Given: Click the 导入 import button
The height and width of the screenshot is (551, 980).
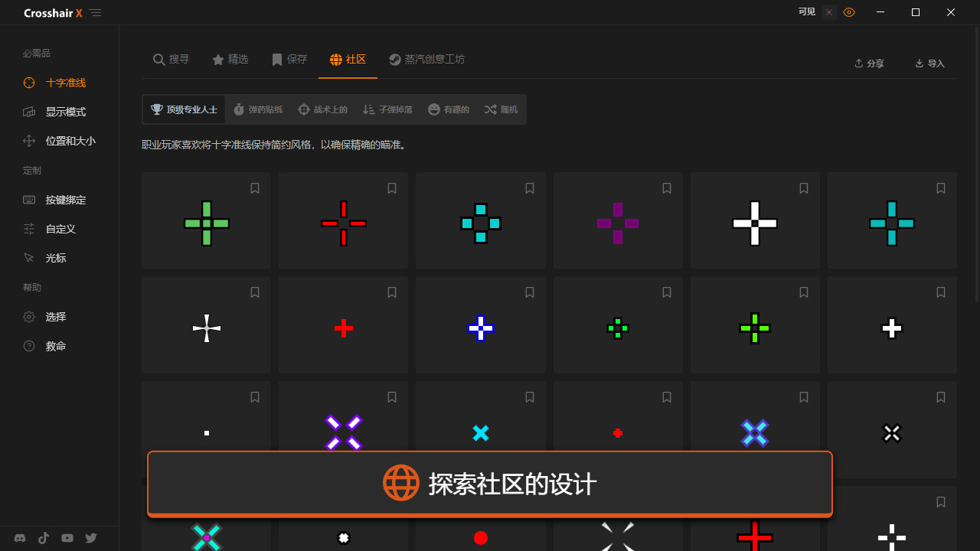Looking at the screenshot, I should pos(929,64).
